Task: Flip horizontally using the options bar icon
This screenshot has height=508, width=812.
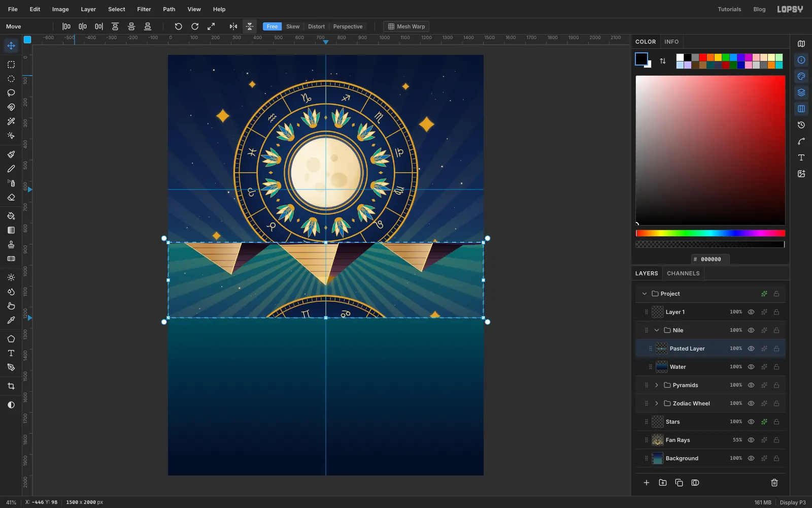Action: point(233,26)
